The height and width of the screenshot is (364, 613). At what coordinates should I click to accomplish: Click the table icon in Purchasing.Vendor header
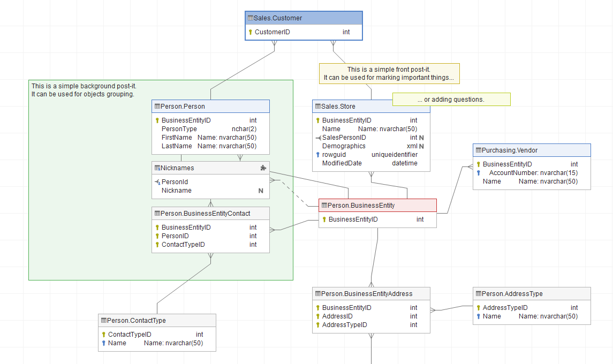[478, 150]
